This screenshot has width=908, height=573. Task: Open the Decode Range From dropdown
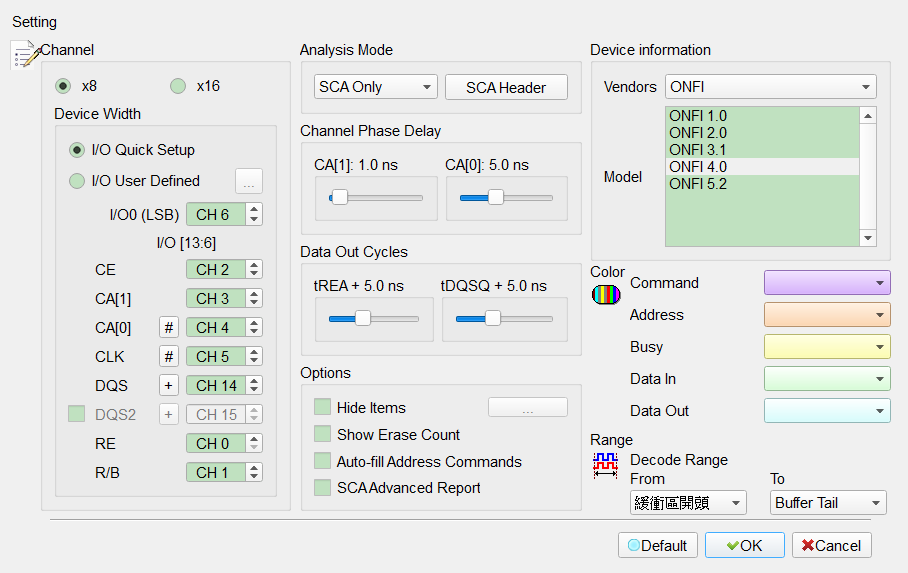[x=688, y=502]
